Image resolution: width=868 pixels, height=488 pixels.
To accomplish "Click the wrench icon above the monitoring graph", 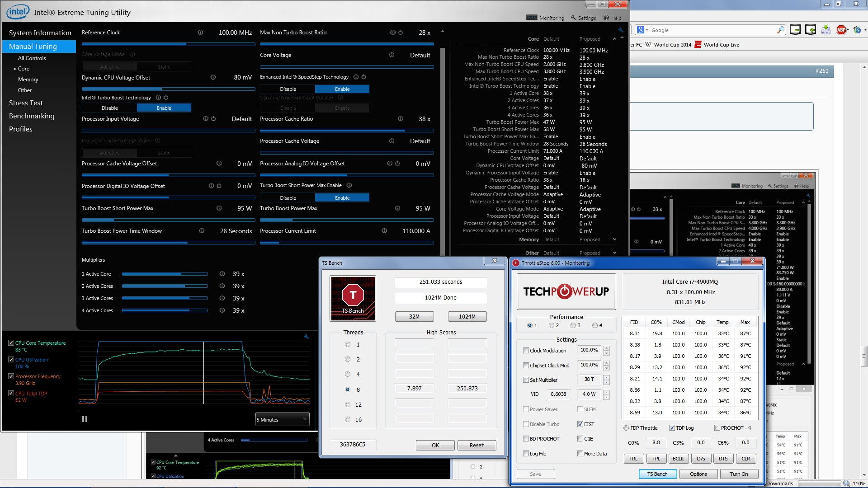I will click(306, 337).
